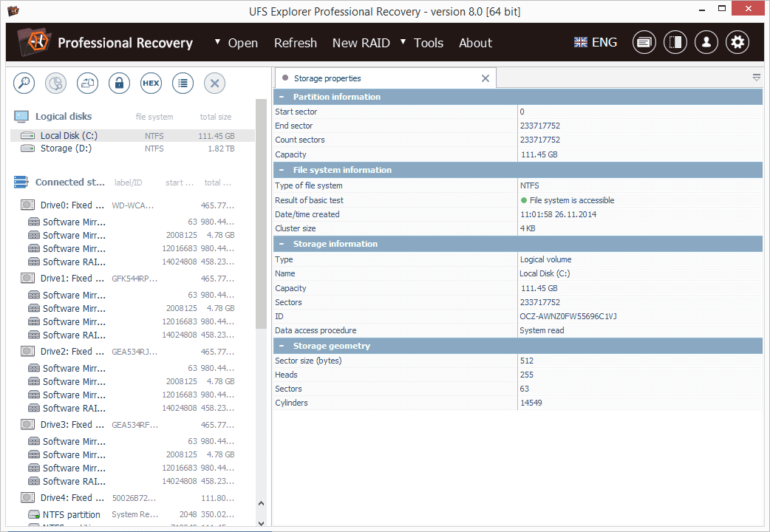Click the UK flag language icon
The height and width of the screenshot is (532, 770).
click(x=580, y=42)
